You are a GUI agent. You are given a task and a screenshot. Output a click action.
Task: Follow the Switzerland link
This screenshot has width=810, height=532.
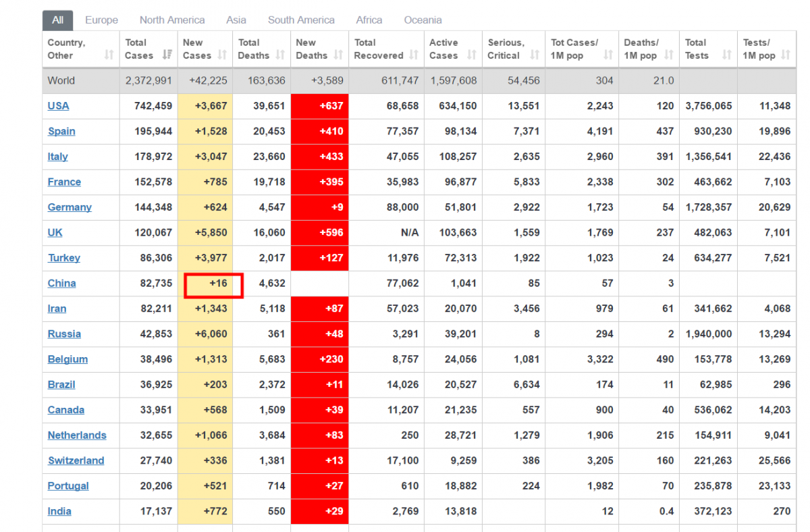[x=76, y=460]
